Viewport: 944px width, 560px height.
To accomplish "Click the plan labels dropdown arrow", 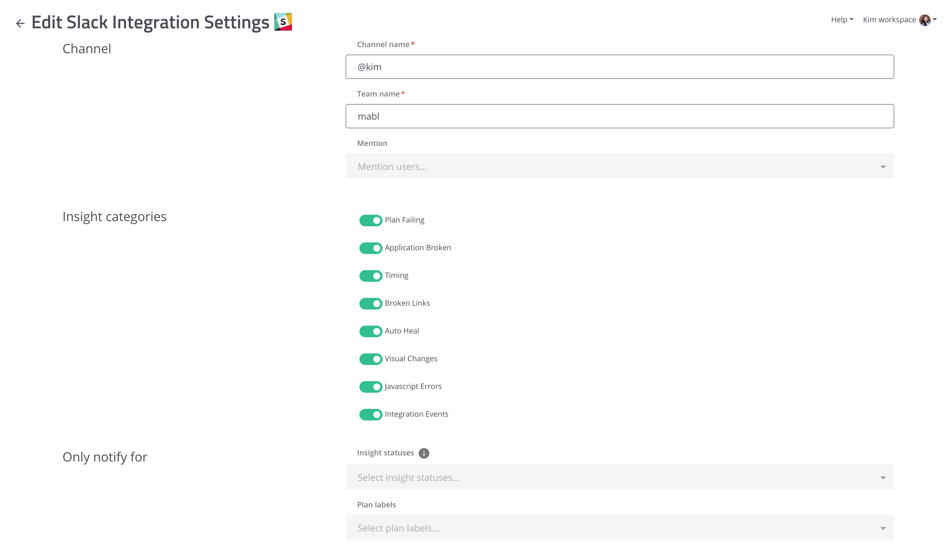I will coord(883,528).
